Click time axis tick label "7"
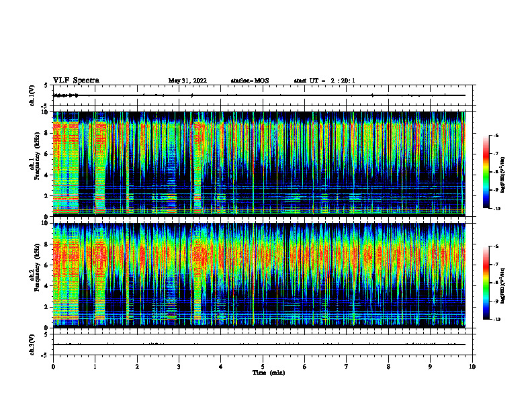 347,367
